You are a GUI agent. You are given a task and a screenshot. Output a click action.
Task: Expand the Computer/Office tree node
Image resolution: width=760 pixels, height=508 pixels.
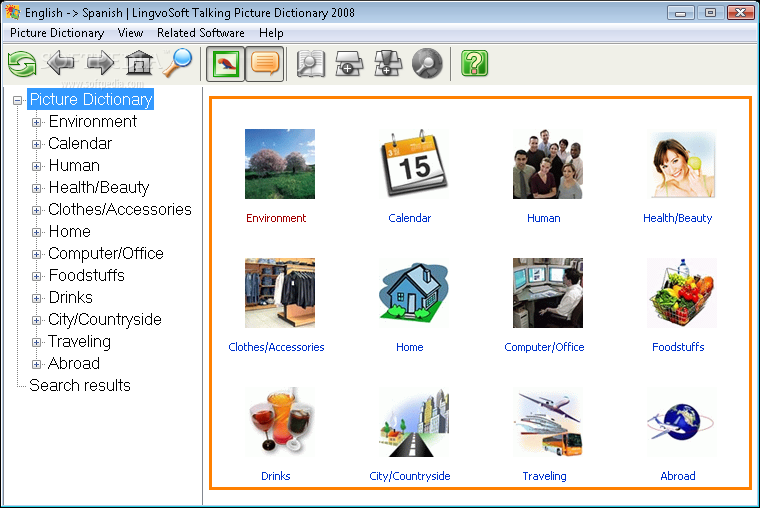[36, 254]
